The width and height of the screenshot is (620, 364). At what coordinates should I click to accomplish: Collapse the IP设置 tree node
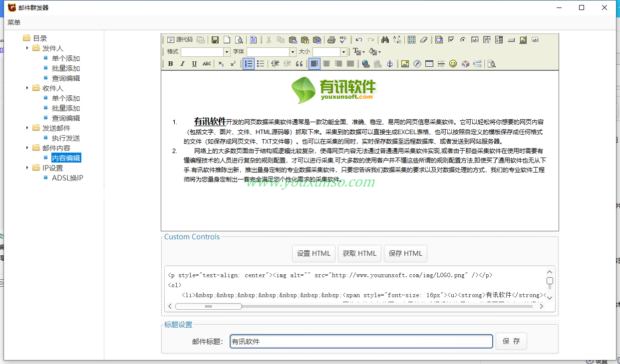click(27, 168)
